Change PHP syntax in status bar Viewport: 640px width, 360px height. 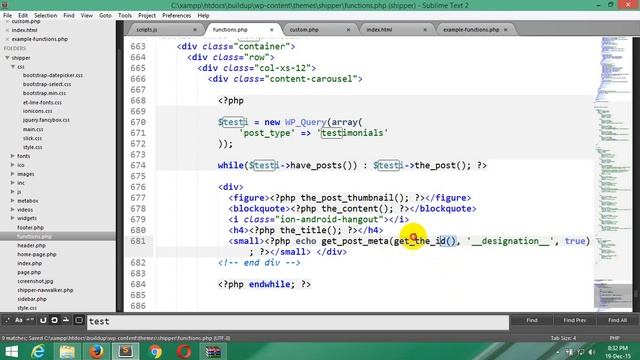[615, 338]
